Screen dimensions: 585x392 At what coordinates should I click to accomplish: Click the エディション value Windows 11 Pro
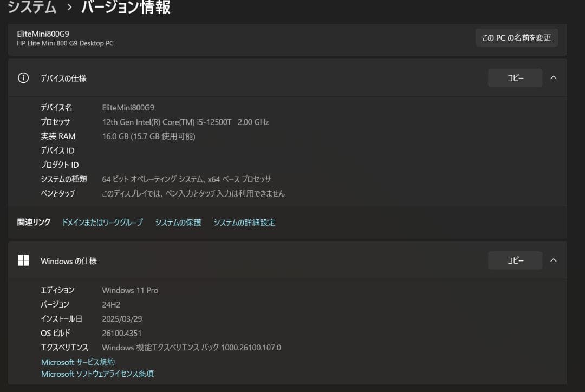coord(130,290)
